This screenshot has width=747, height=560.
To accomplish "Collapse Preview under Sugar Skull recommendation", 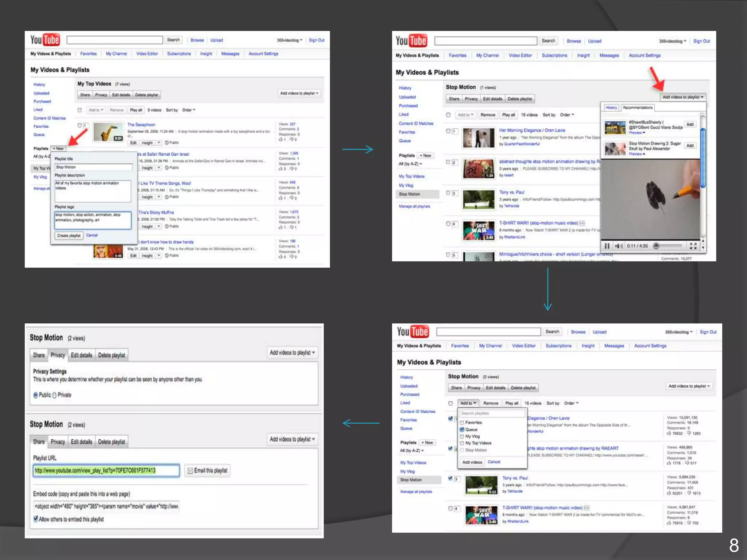I will coord(636,154).
